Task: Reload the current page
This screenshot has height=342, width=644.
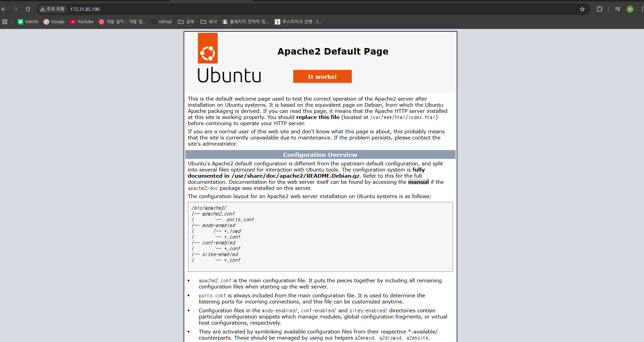Action: [28, 9]
